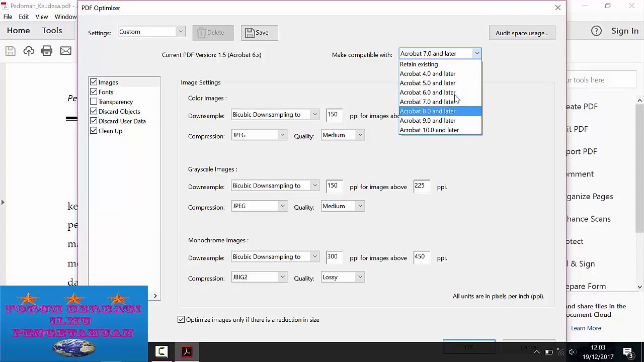Open Grayscale Images Downsample dropdown
Image resolution: width=644 pixels, height=362 pixels.
(275, 186)
